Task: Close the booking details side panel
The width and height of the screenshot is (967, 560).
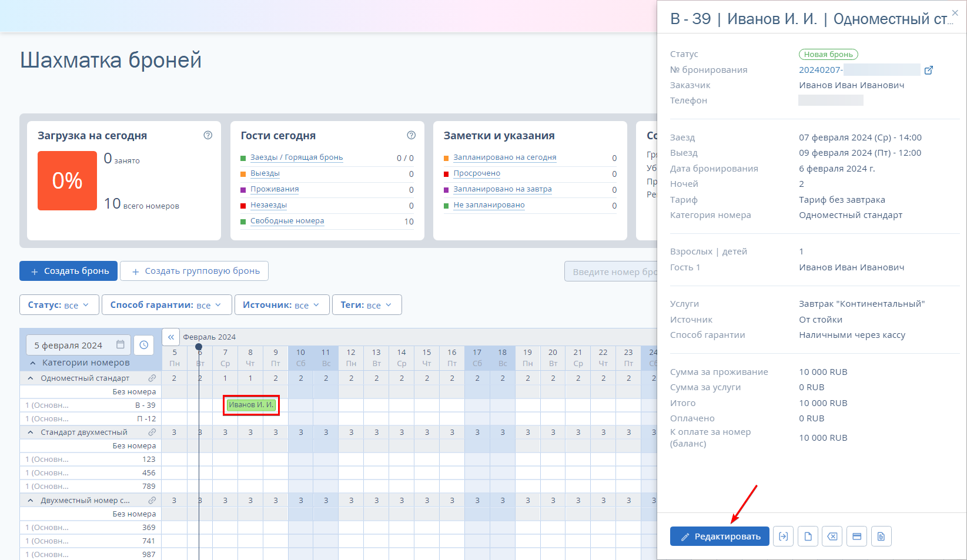Action: (x=955, y=12)
